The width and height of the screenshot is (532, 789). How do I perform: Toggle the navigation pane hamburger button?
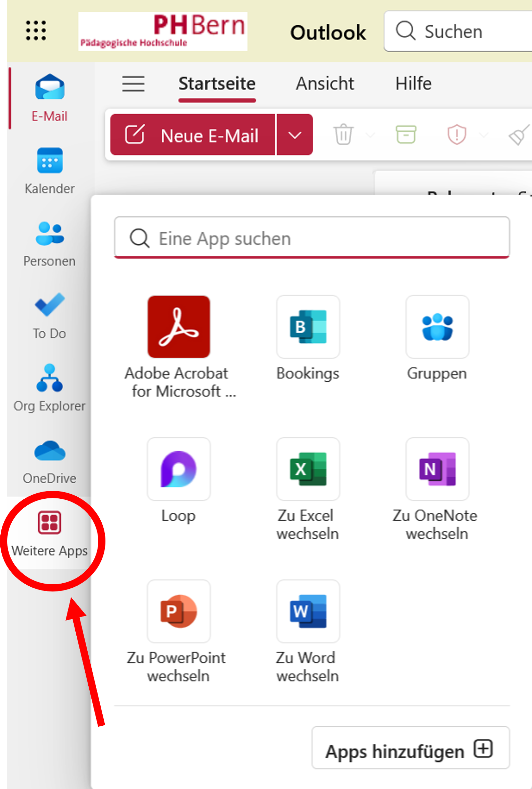[133, 84]
